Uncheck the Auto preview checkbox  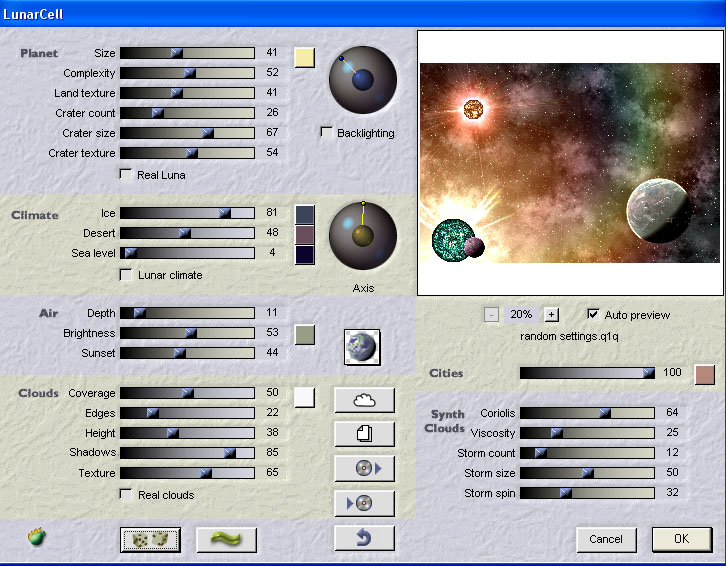tap(593, 314)
